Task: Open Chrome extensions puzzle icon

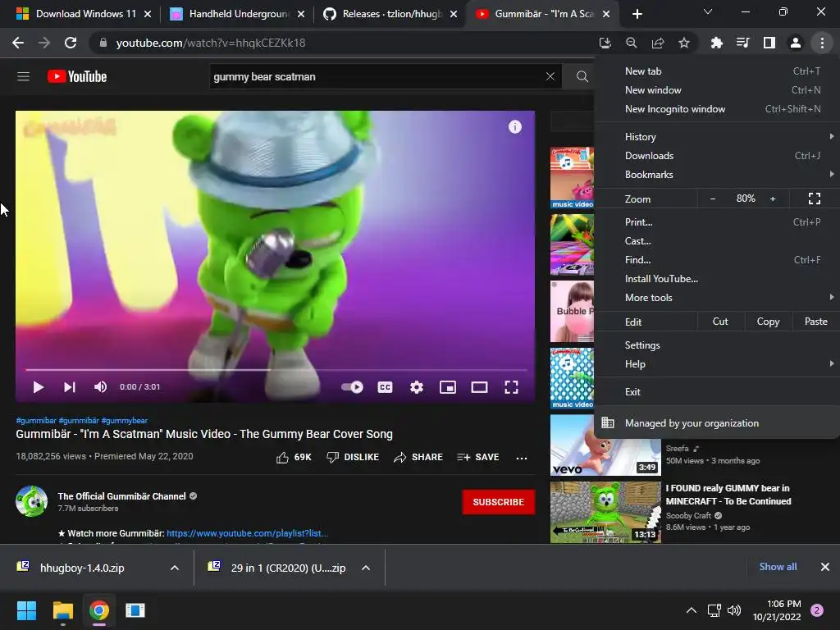Action: pos(716,43)
